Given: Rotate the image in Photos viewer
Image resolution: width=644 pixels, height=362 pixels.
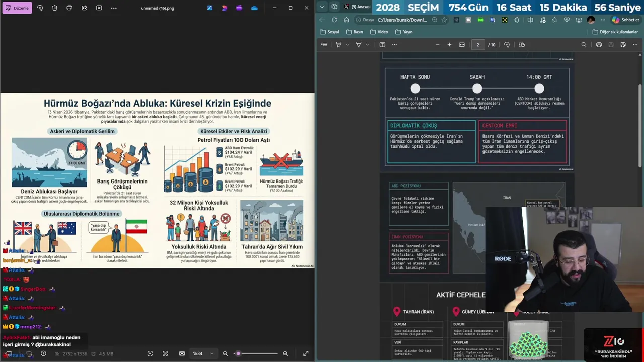Looking at the screenshot, I should (40, 8).
